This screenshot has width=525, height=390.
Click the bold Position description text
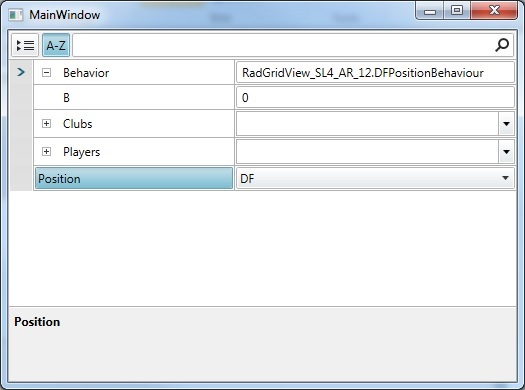tap(37, 322)
